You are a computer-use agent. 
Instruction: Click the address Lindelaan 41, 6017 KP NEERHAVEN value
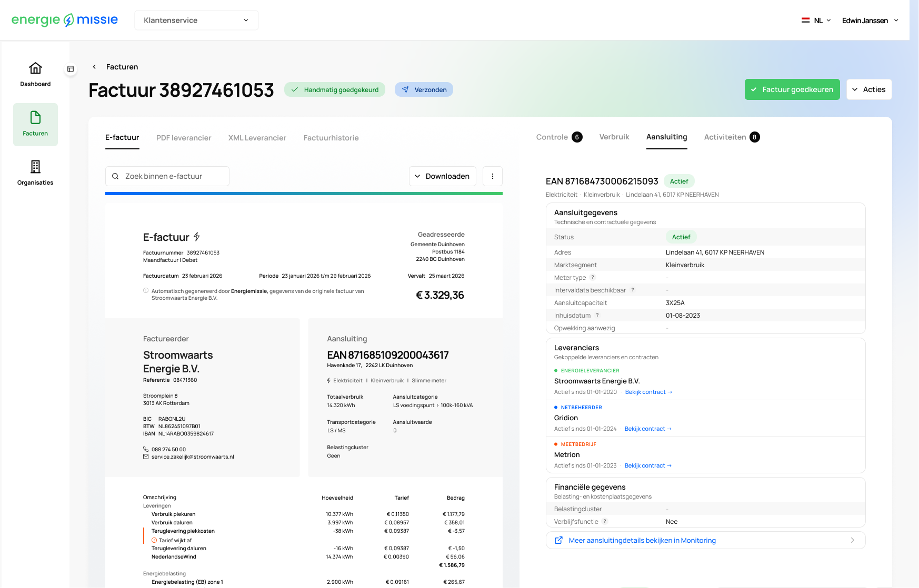(715, 252)
